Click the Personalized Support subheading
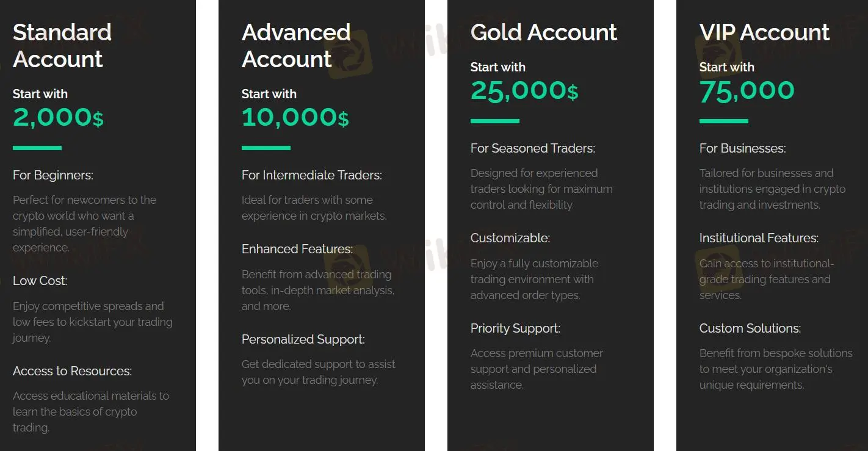 coord(303,339)
